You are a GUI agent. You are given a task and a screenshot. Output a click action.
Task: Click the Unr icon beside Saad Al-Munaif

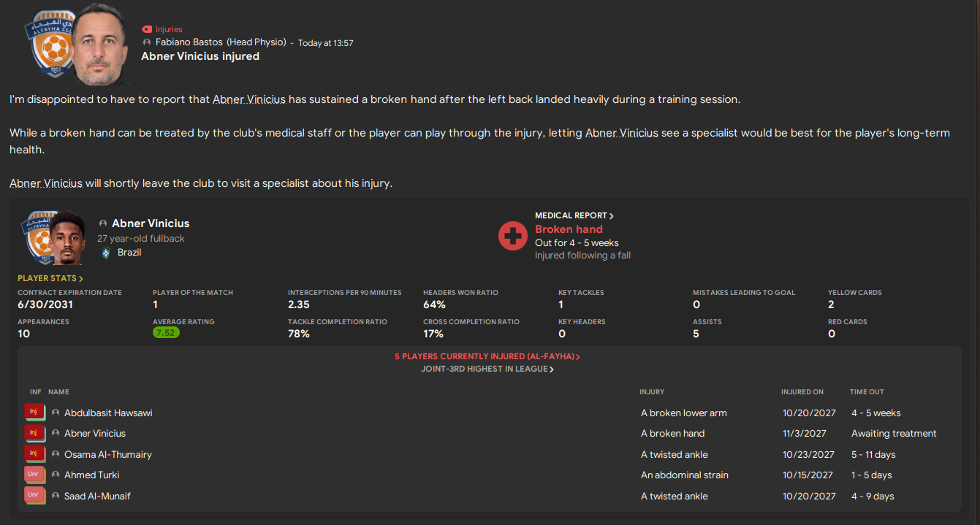34,496
